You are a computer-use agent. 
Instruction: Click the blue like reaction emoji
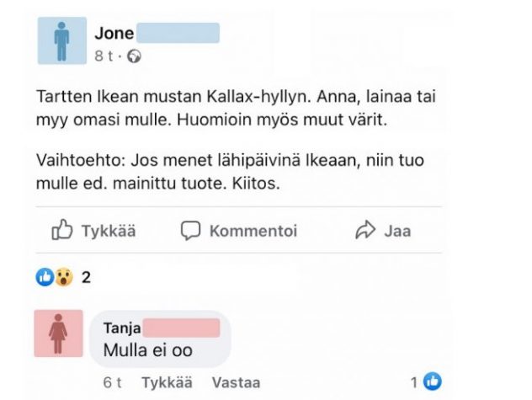(x=44, y=276)
